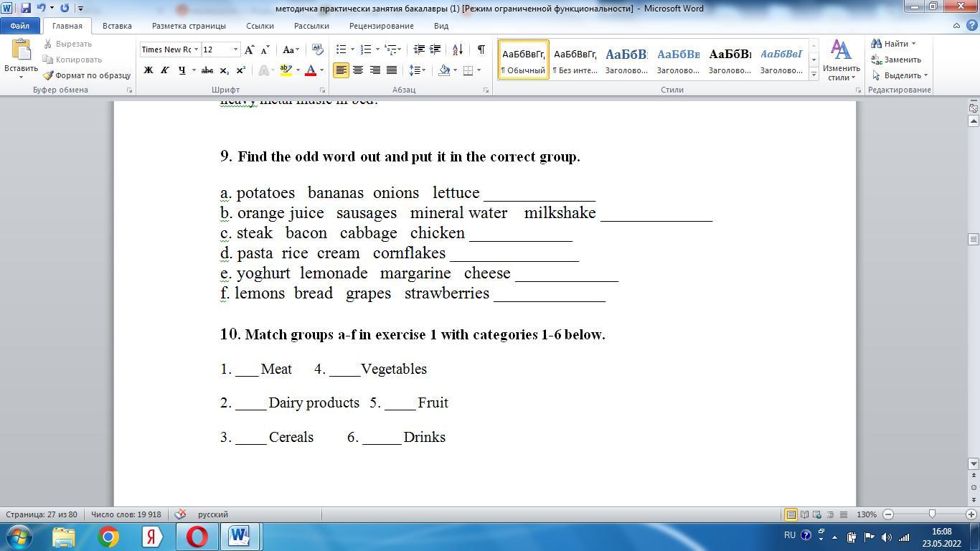The image size is (980, 551).
Task: Toggle print layout view in status bar
Action: [x=791, y=514]
